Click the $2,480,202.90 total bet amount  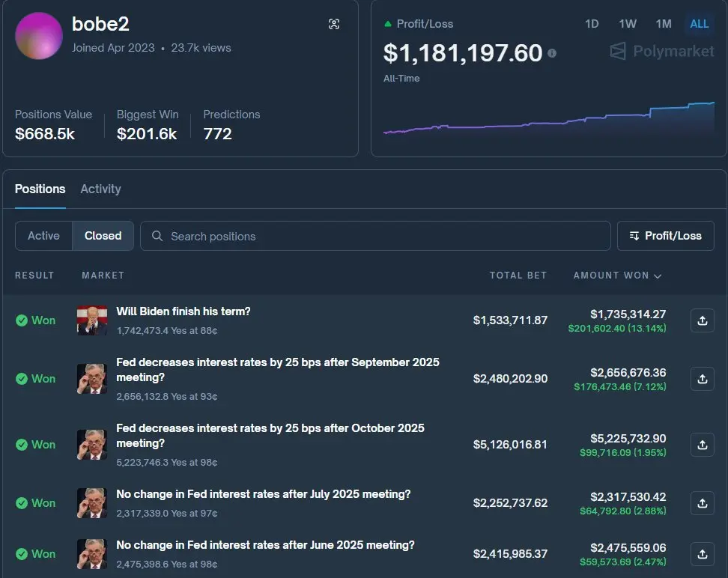510,379
